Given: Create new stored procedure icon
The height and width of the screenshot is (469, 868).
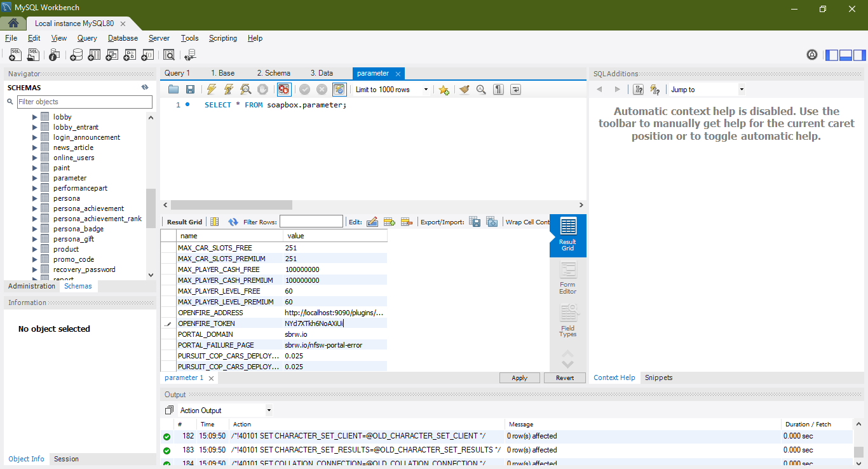Looking at the screenshot, I should click(x=130, y=55).
